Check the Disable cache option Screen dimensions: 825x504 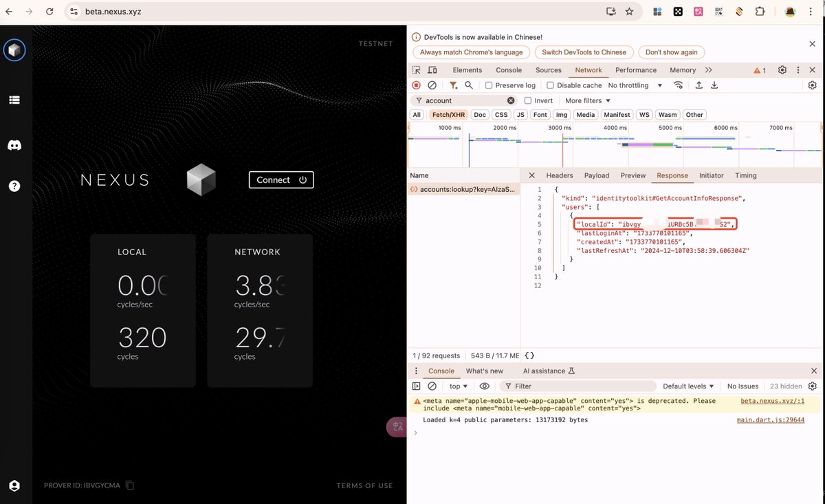coord(550,85)
